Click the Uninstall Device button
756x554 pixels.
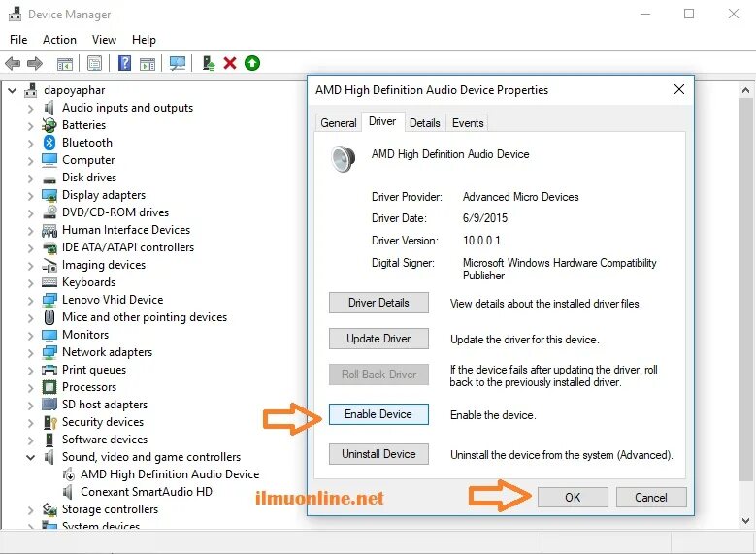point(378,454)
